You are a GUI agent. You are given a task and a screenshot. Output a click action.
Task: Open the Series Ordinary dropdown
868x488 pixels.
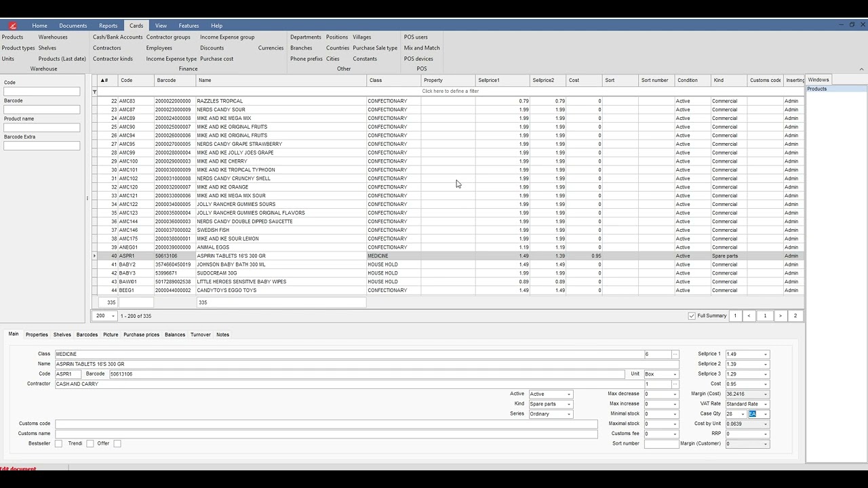pos(569,414)
